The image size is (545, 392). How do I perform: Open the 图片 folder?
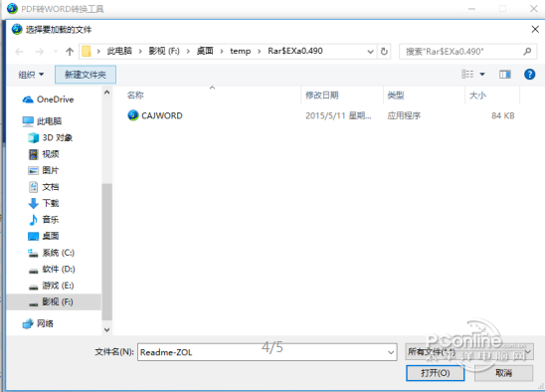tap(44, 170)
